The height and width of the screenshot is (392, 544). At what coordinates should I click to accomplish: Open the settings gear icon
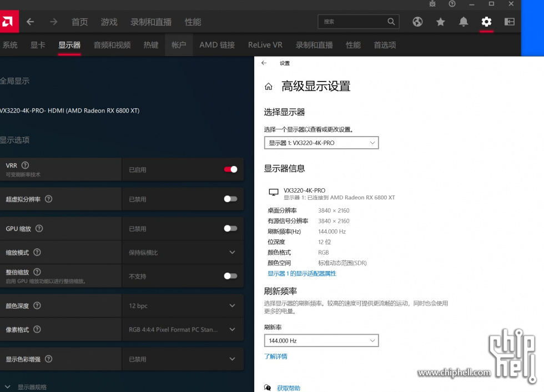click(486, 22)
